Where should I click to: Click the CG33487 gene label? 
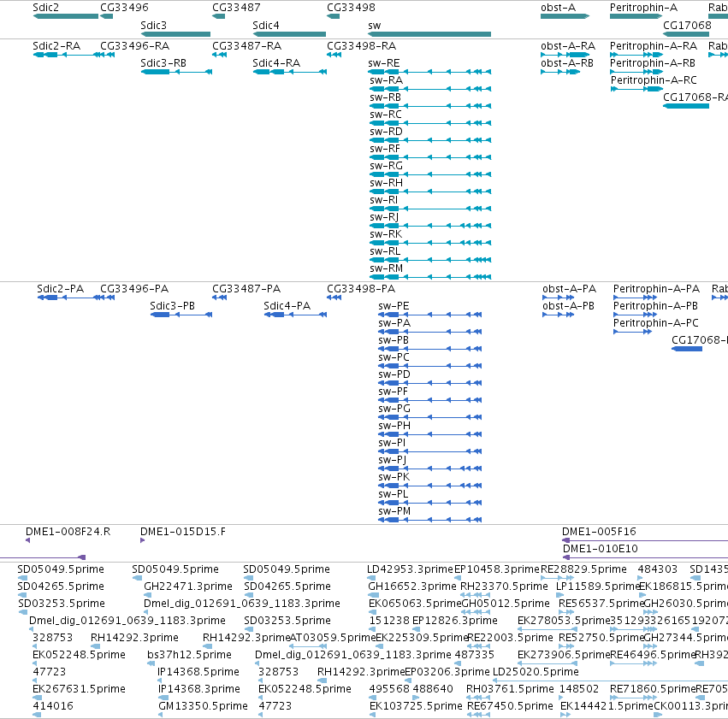[x=236, y=8]
